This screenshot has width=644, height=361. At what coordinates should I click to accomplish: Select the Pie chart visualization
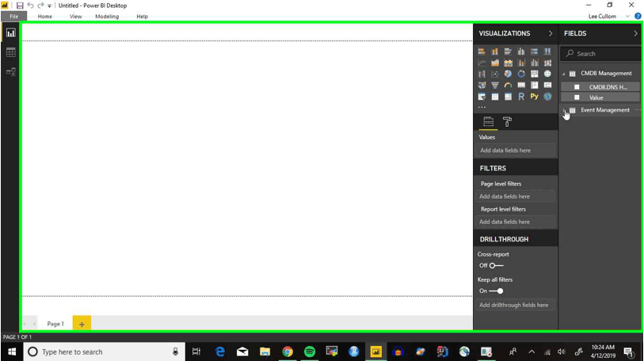pyautogui.click(x=508, y=74)
